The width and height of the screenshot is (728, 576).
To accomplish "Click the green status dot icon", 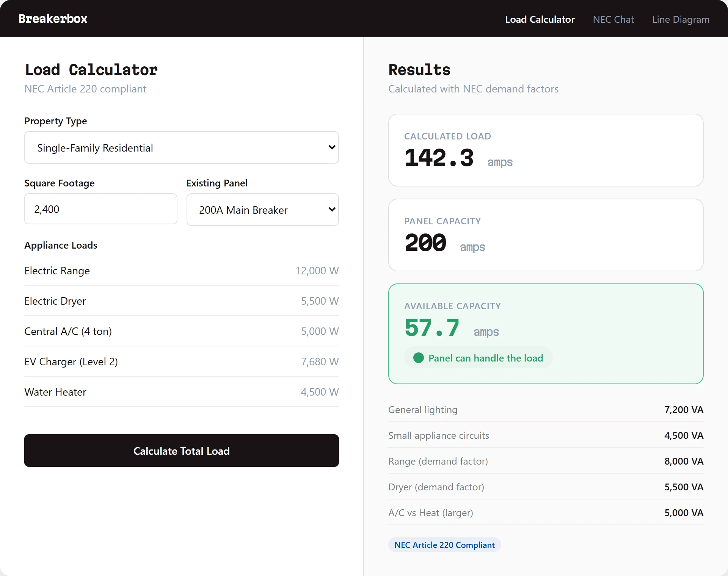I will pyautogui.click(x=418, y=358).
